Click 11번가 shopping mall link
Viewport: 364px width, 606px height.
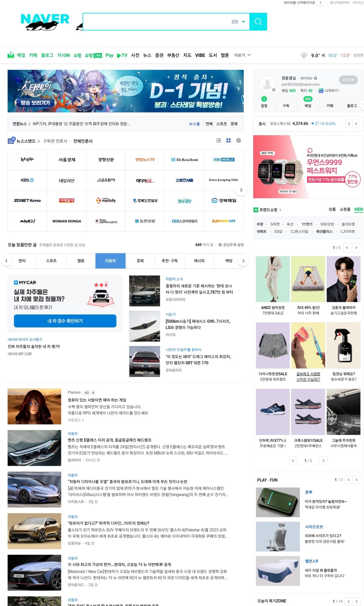click(307, 224)
